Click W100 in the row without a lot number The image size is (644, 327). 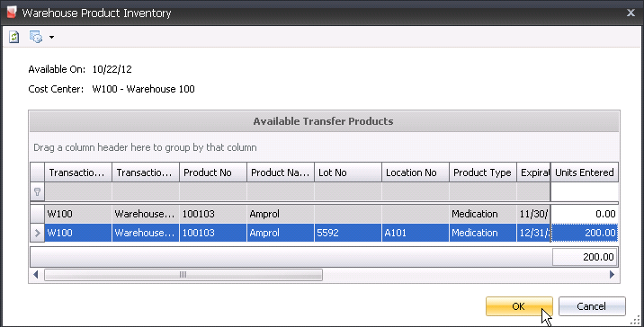78,214
